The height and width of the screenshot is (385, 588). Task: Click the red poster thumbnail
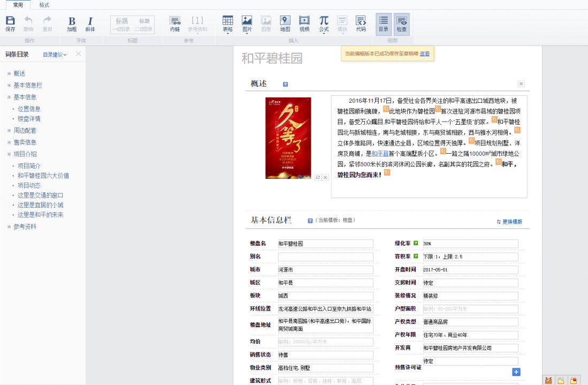tap(288, 138)
